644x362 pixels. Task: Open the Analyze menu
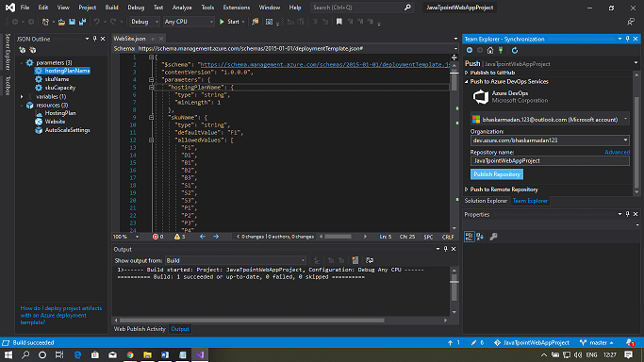click(182, 8)
